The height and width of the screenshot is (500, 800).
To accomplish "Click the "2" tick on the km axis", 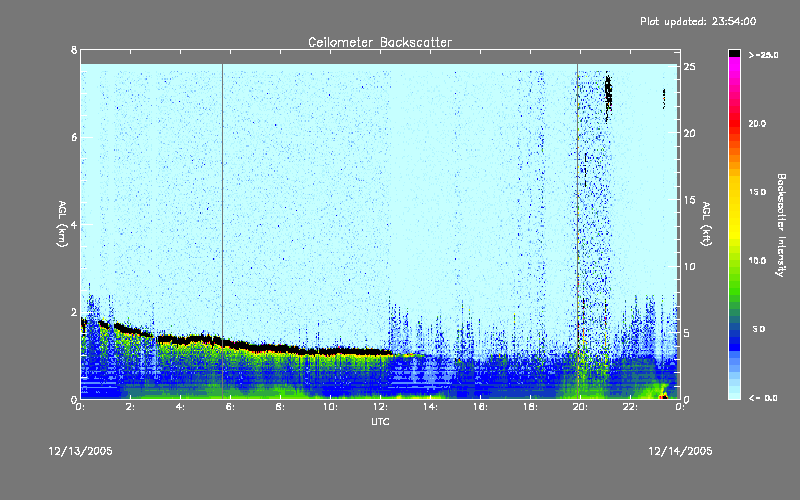I will click(x=74, y=312).
